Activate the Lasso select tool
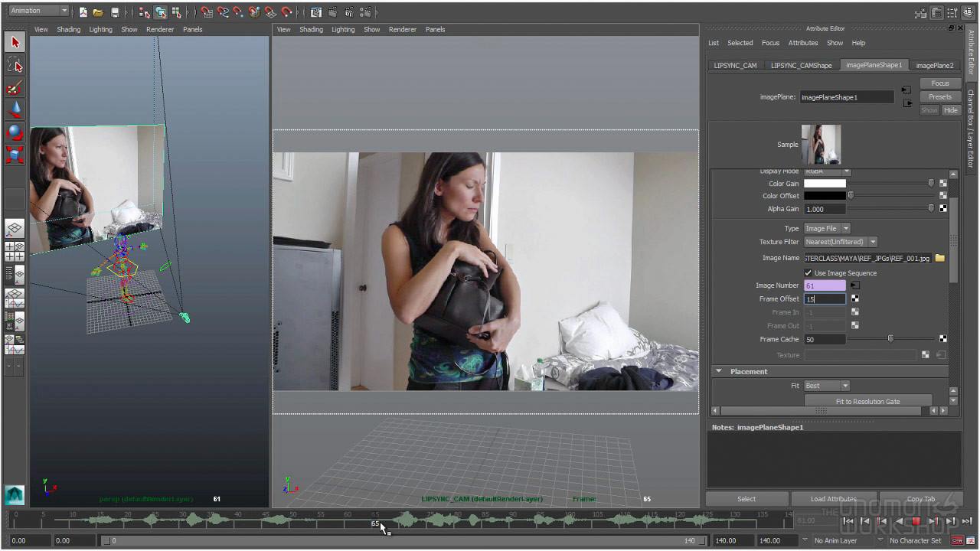The image size is (980, 551). click(15, 65)
